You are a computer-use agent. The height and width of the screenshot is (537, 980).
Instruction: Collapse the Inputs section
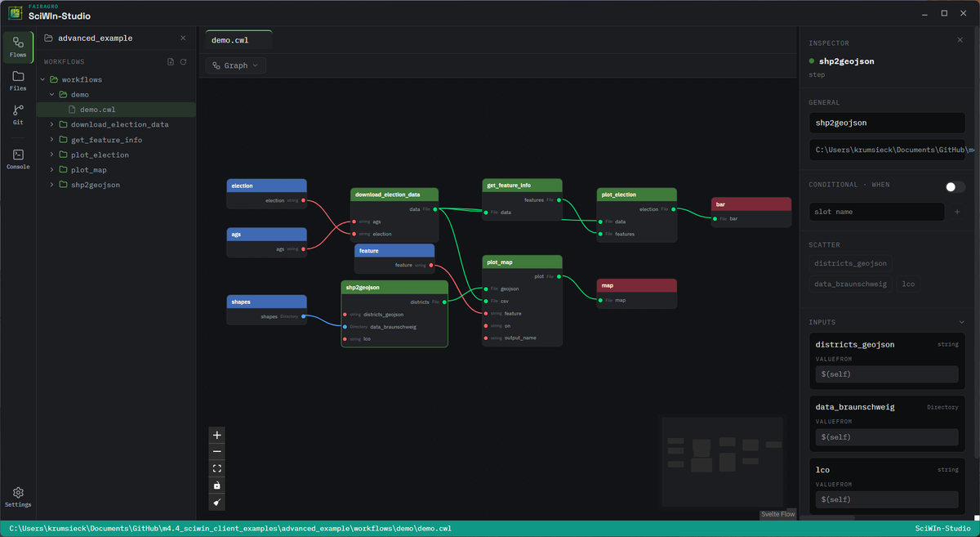pyautogui.click(x=961, y=322)
